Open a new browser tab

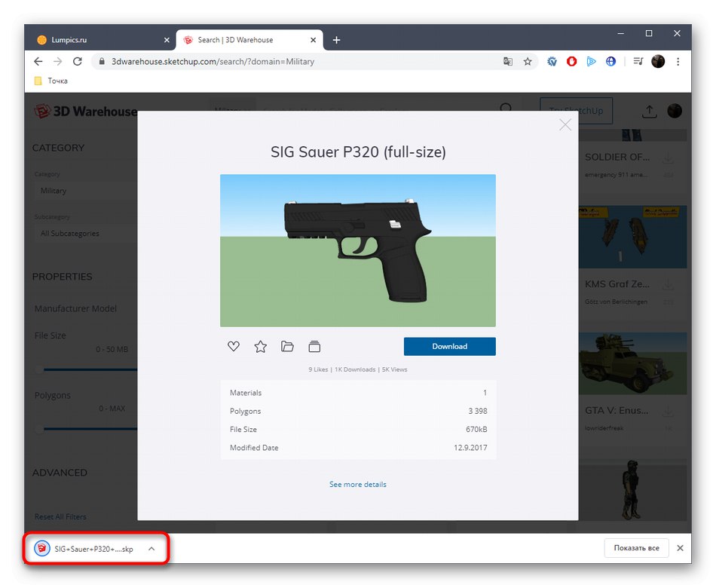click(337, 40)
